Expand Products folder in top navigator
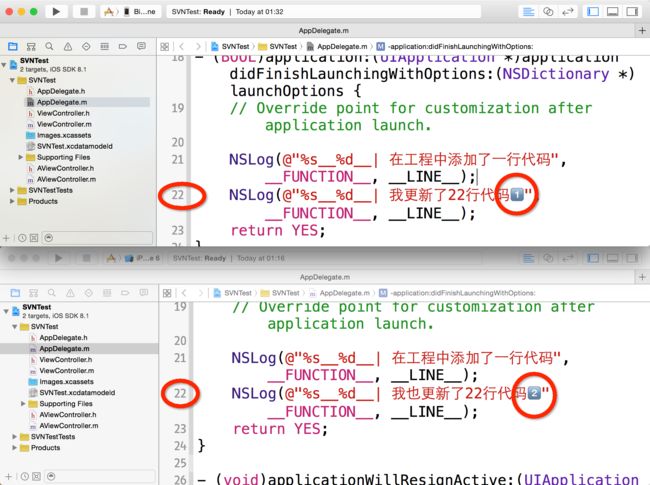Viewport: 650px width, 485px height. pos(12,201)
